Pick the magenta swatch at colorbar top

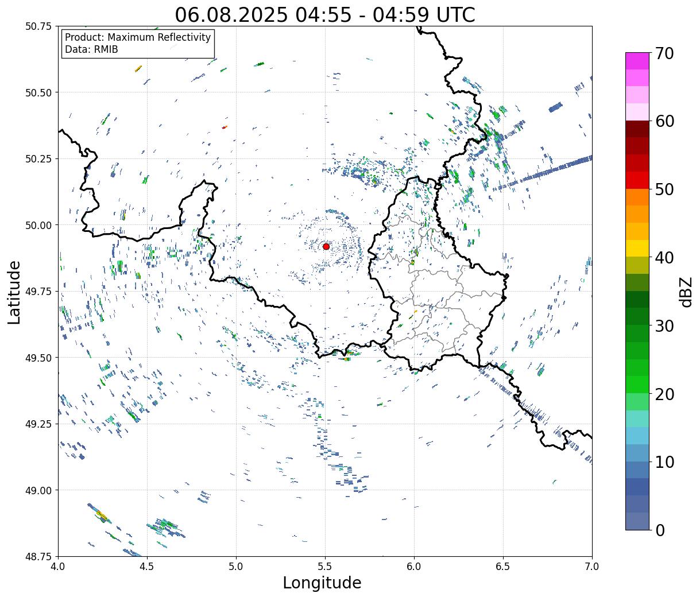637,61
